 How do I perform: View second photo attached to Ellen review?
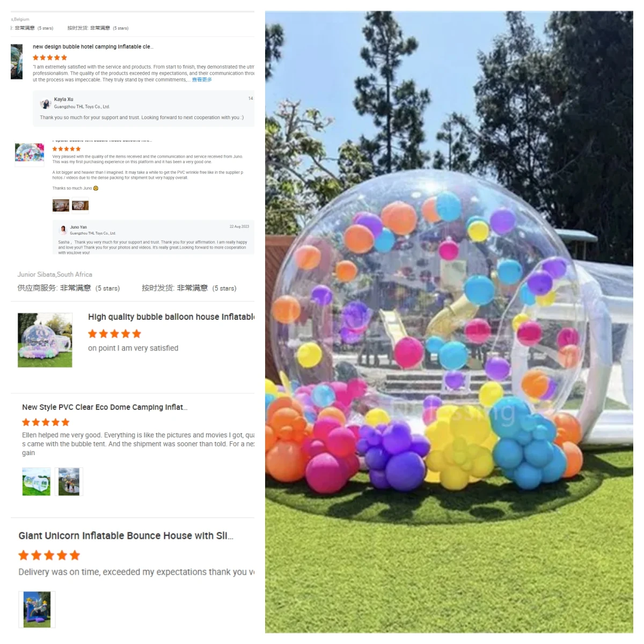click(69, 481)
